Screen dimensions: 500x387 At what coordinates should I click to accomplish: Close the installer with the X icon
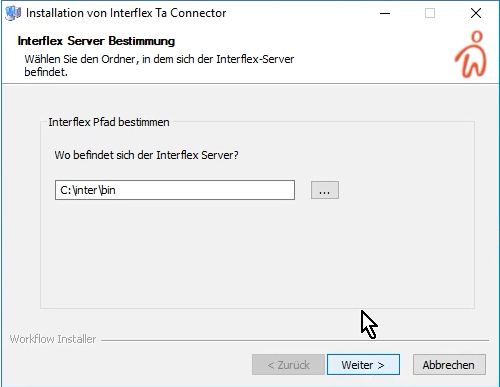[476, 13]
